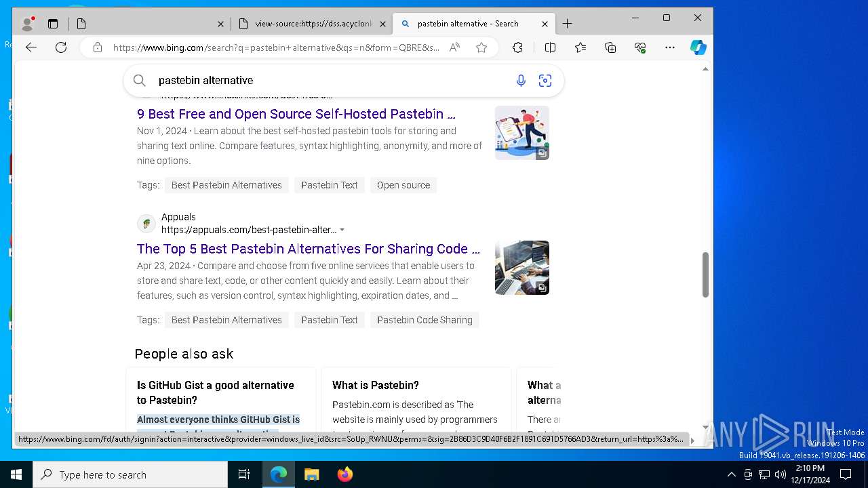The height and width of the screenshot is (488, 868).
Task: Click the taskbar 'Type here to search' box
Action: pyautogui.click(x=130, y=474)
